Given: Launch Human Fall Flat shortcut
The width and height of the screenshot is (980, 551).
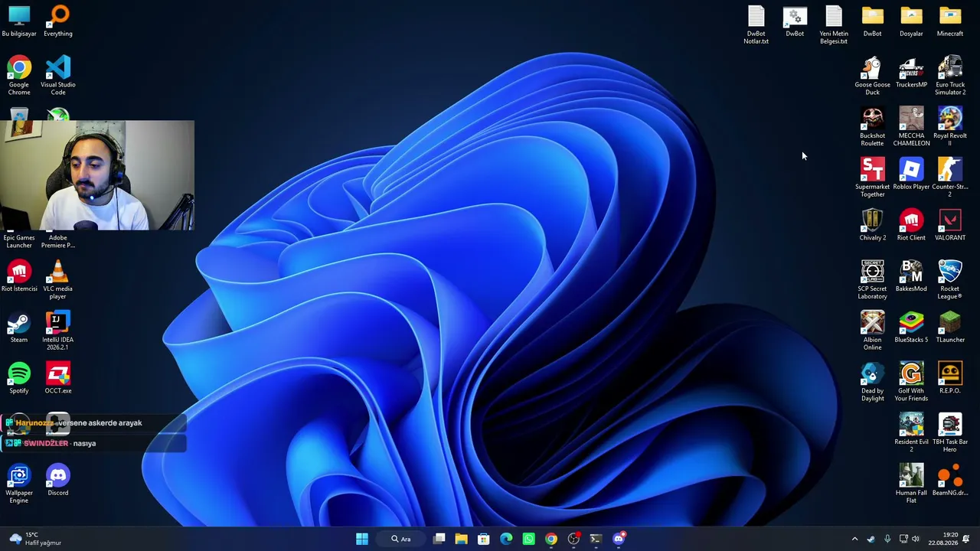Looking at the screenshot, I should click(911, 484).
